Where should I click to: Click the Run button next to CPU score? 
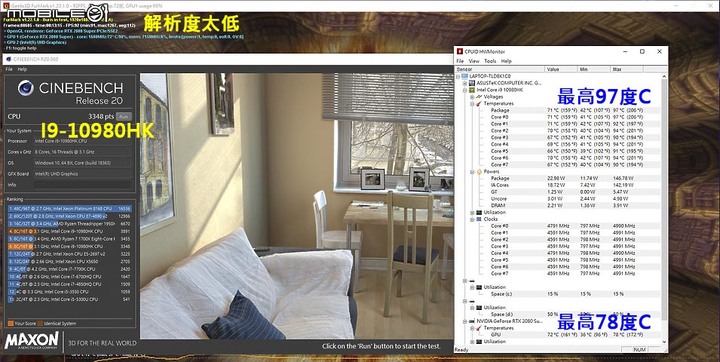coord(123,116)
